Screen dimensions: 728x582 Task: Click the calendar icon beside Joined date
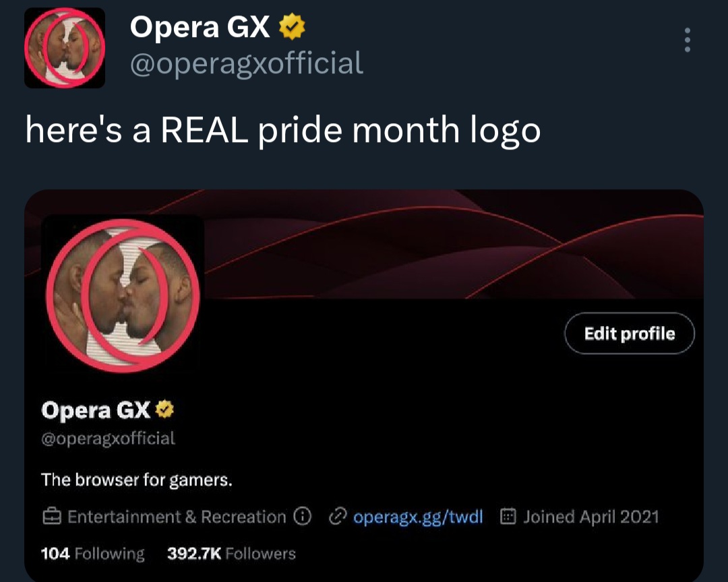tap(508, 517)
